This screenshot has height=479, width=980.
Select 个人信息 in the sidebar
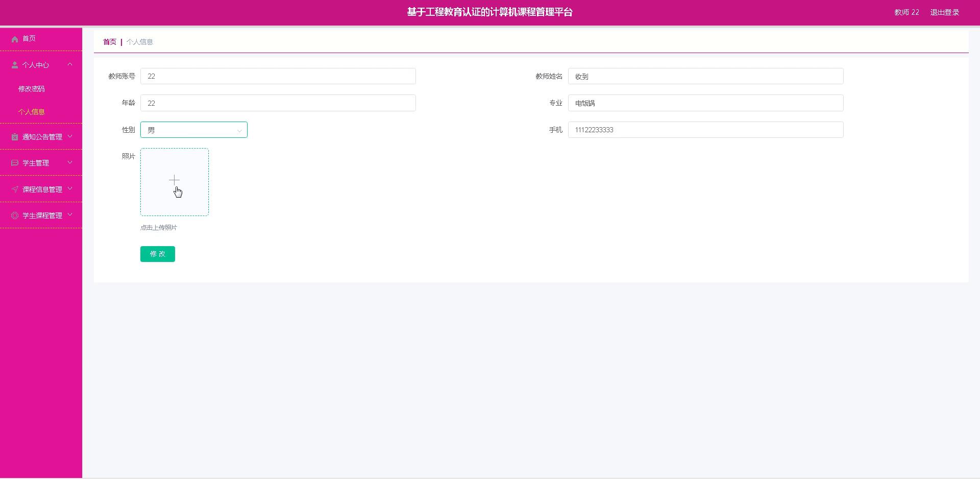coord(32,112)
